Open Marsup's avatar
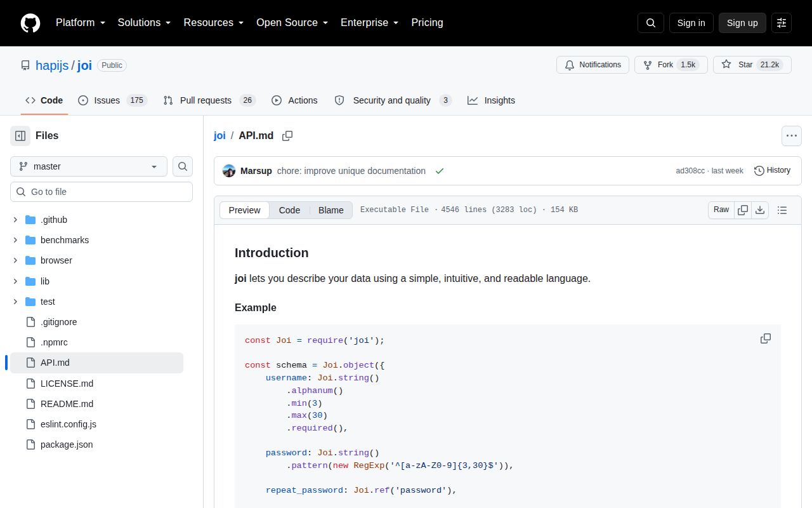812x508 pixels. 229,171
